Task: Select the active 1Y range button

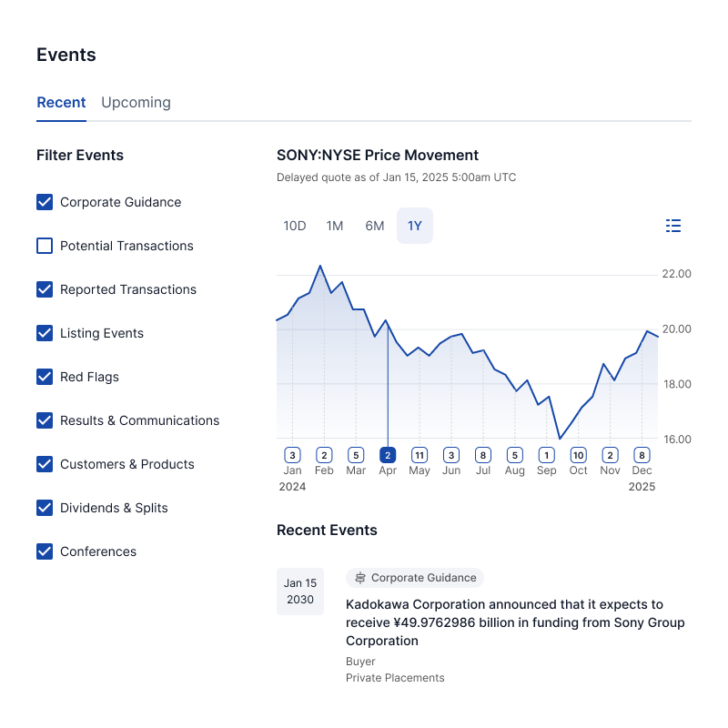Action: [x=415, y=226]
